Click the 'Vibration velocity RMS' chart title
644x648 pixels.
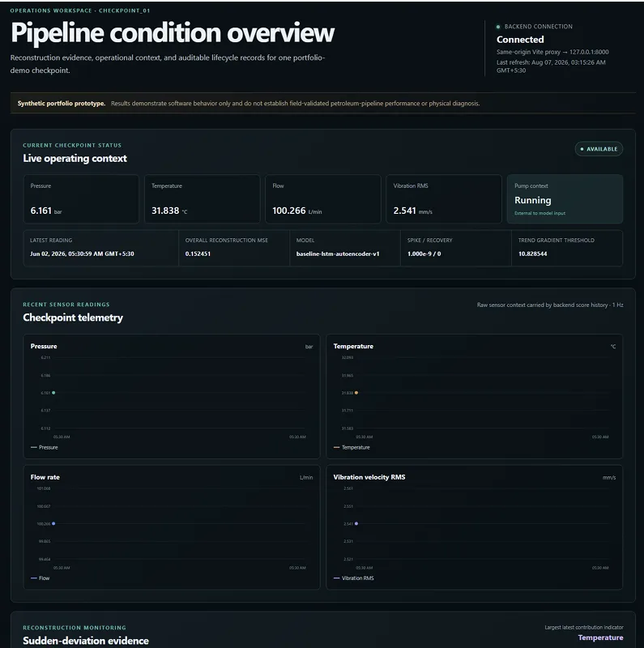pos(369,477)
